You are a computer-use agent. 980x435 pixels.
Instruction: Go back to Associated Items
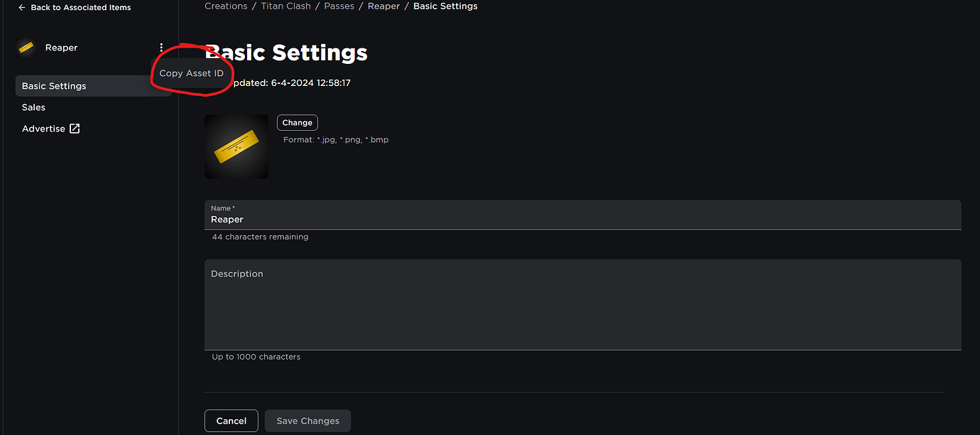(x=80, y=8)
